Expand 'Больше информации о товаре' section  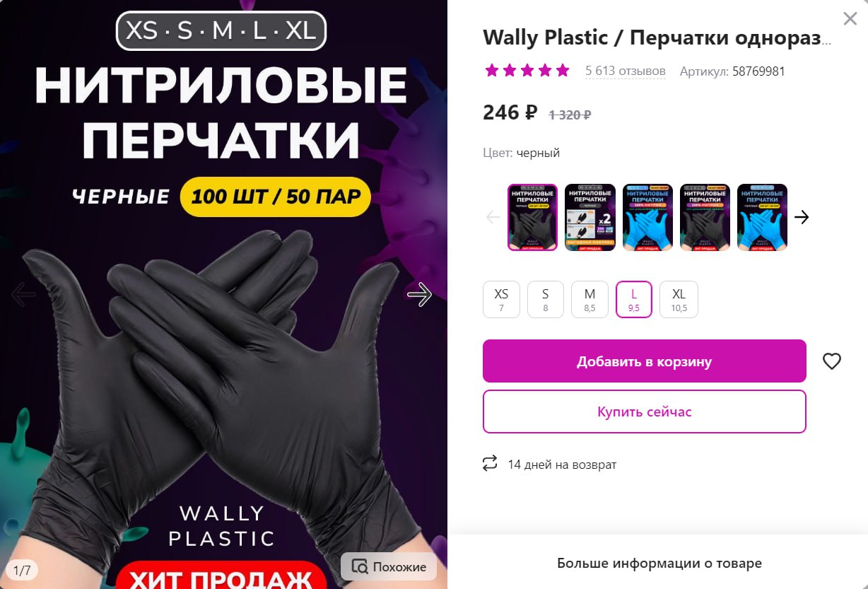[659, 564]
